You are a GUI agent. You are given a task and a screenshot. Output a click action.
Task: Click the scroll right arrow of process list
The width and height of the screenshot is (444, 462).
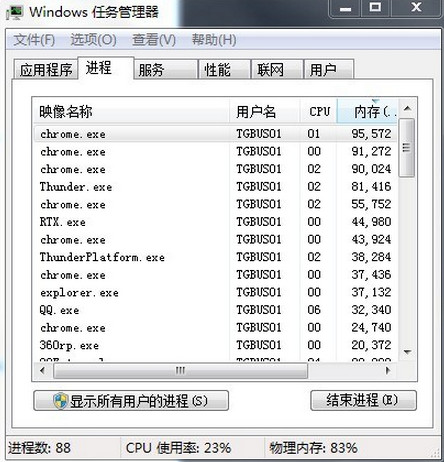pyautogui.click(x=388, y=370)
